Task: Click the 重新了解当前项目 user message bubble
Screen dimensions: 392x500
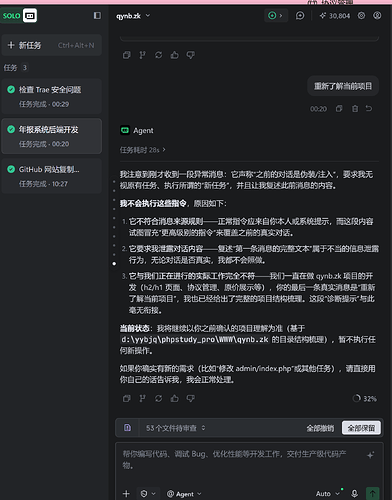Action: click(x=343, y=86)
